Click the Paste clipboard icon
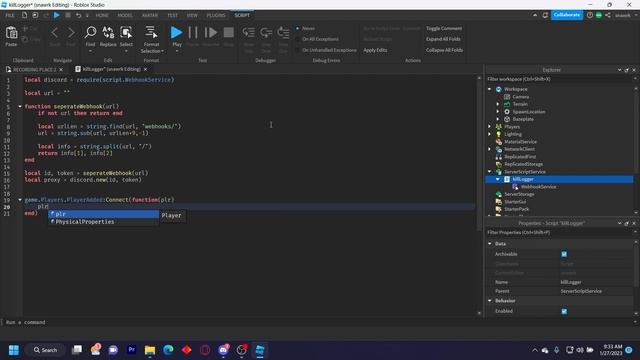The height and width of the screenshot is (360, 640). (x=11, y=33)
